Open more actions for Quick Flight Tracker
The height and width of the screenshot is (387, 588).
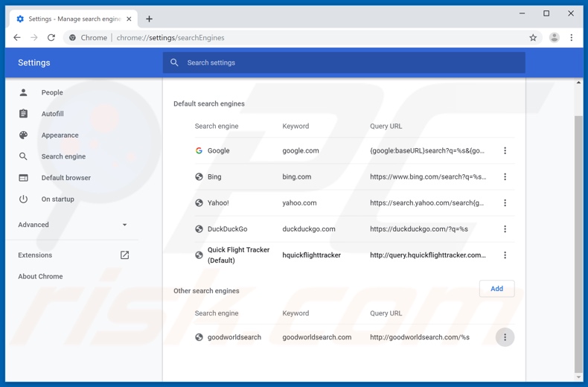[x=505, y=255]
